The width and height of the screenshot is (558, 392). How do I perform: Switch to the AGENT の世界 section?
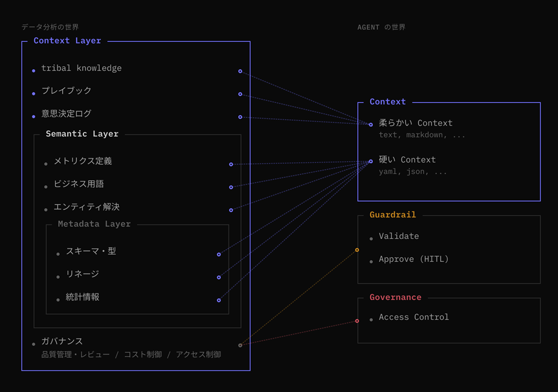381,27
